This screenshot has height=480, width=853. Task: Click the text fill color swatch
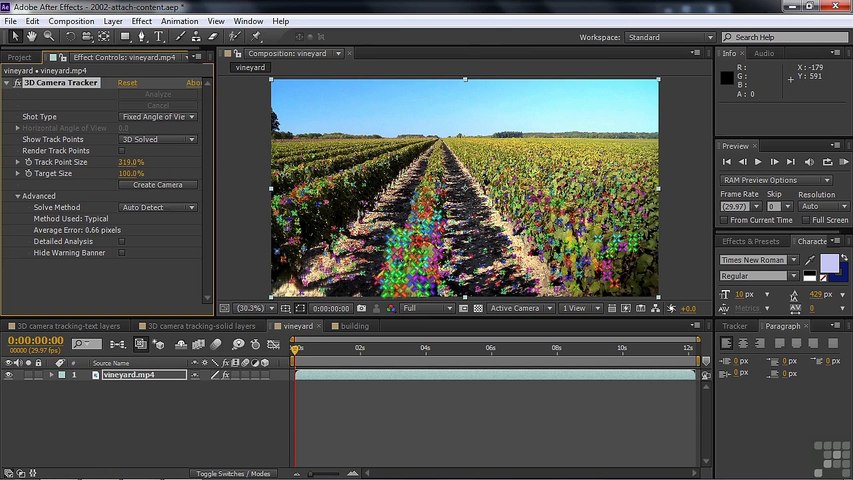829,262
